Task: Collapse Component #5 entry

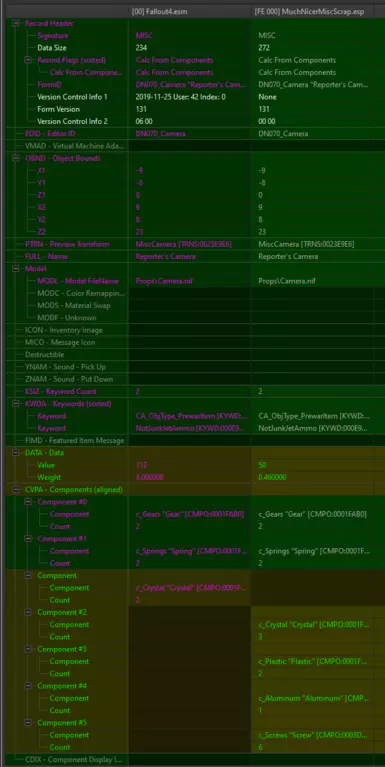Action: click(x=28, y=722)
